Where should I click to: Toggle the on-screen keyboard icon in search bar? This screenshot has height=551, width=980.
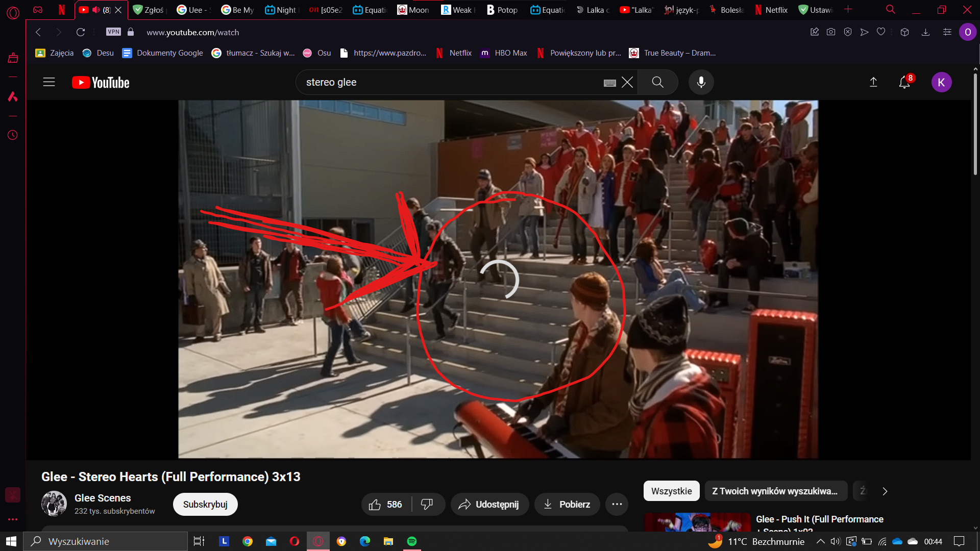coord(610,82)
